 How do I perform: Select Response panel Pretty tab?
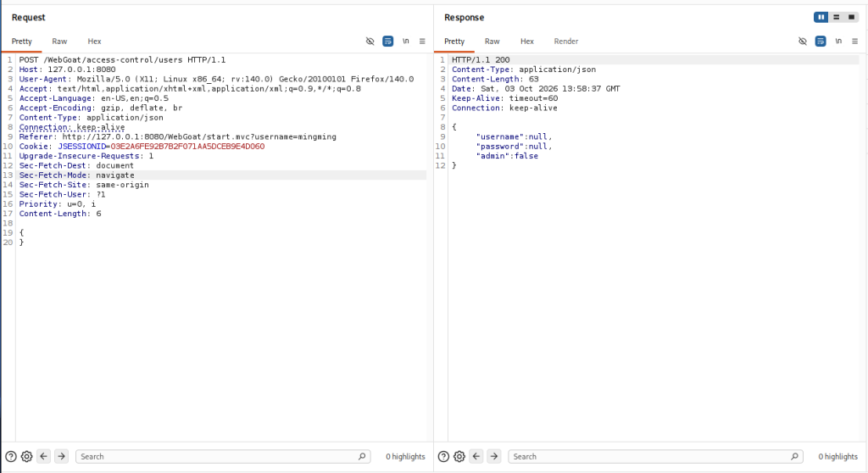click(x=454, y=42)
